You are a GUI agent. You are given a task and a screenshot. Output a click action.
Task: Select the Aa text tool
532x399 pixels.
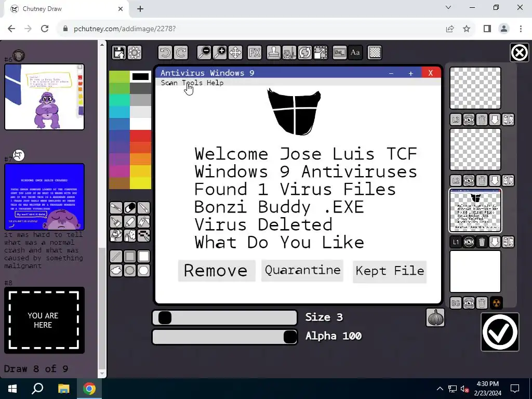coord(355,52)
